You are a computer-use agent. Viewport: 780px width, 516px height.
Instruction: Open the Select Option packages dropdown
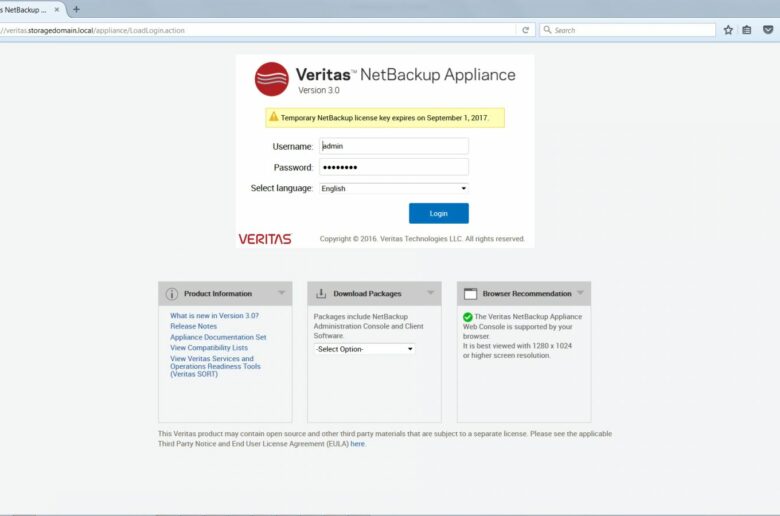(x=364, y=349)
